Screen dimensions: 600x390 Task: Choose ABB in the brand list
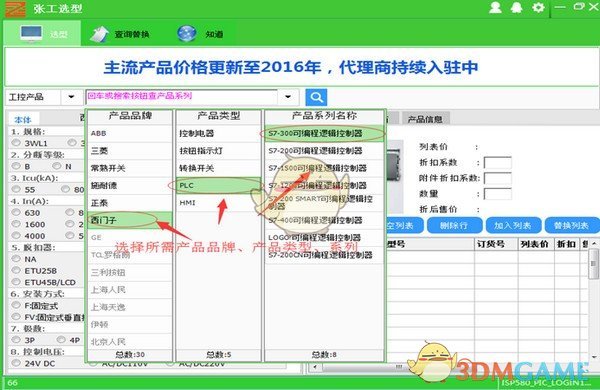point(130,133)
